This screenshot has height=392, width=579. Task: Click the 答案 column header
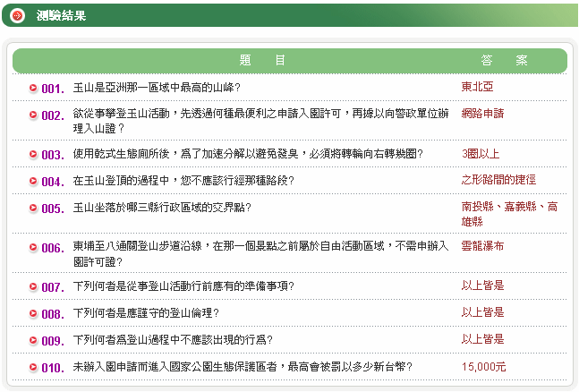coord(504,61)
